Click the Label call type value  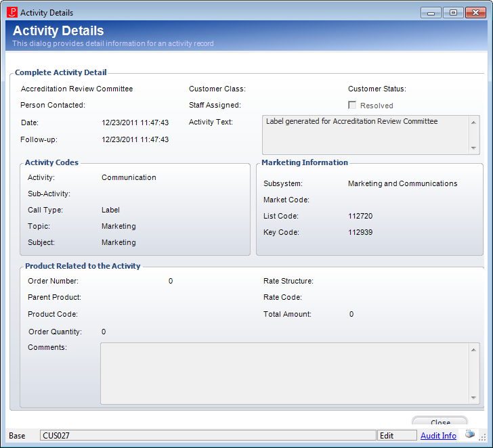coord(110,210)
